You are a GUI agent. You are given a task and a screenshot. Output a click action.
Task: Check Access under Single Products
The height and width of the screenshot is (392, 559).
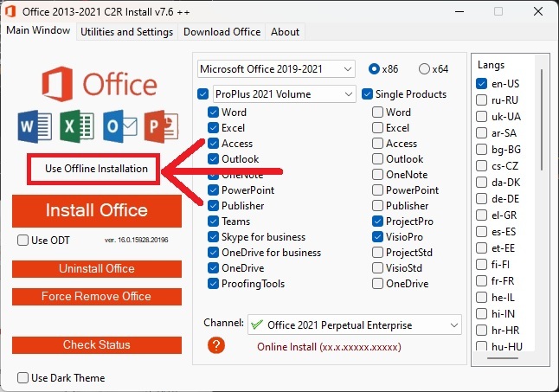377,144
